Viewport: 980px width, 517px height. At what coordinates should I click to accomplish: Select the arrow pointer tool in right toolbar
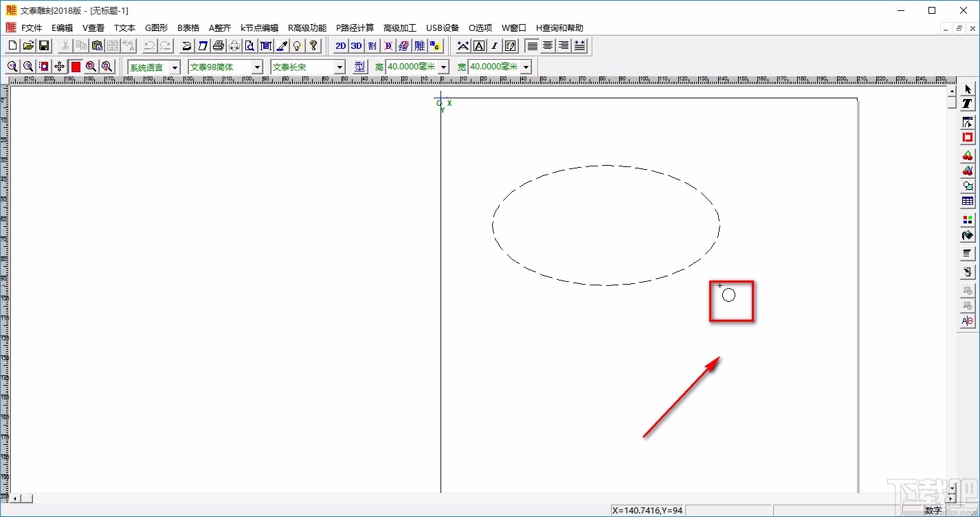968,89
